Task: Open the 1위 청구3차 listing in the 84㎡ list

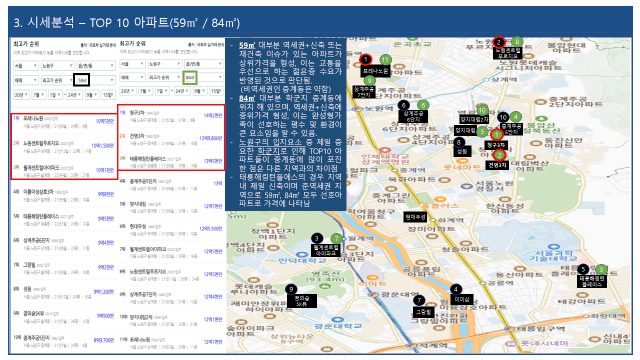Action: pos(171,116)
